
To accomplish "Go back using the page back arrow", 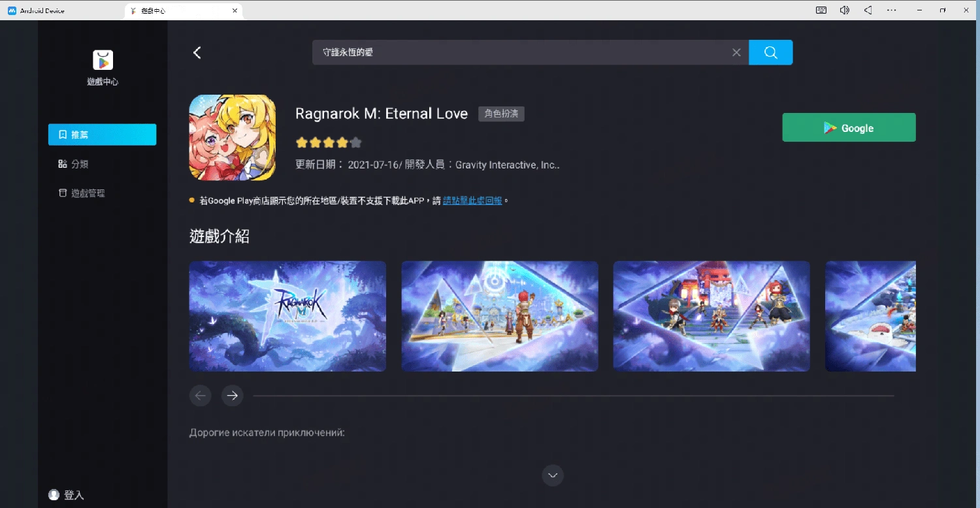I will point(197,52).
